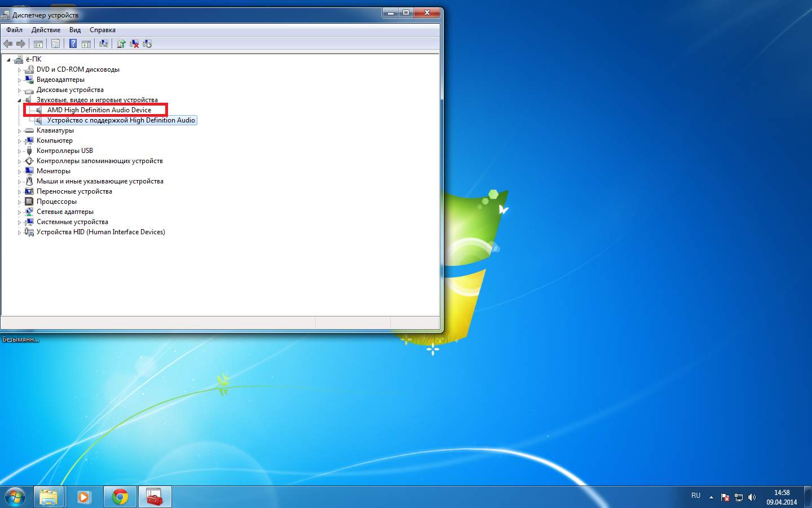This screenshot has width=812, height=508.
Task: Click the Disable device toolbar icon
Action: point(147,43)
